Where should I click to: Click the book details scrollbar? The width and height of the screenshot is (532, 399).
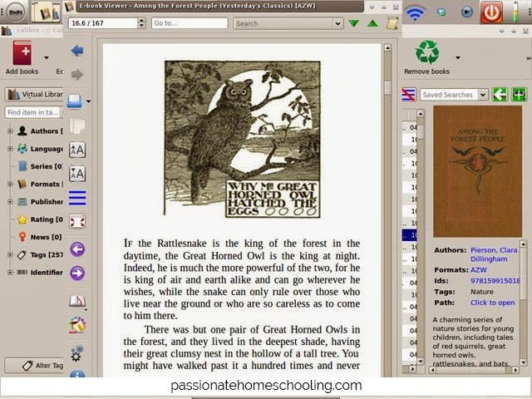pos(523,303)
